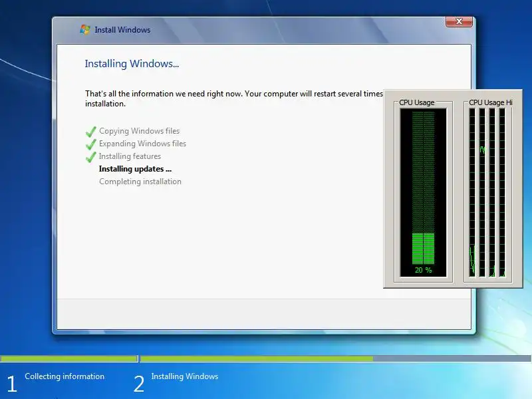Click the CPU Usage History graph
This screenshot has height=399, width=532.
click(x=487, y=193)
